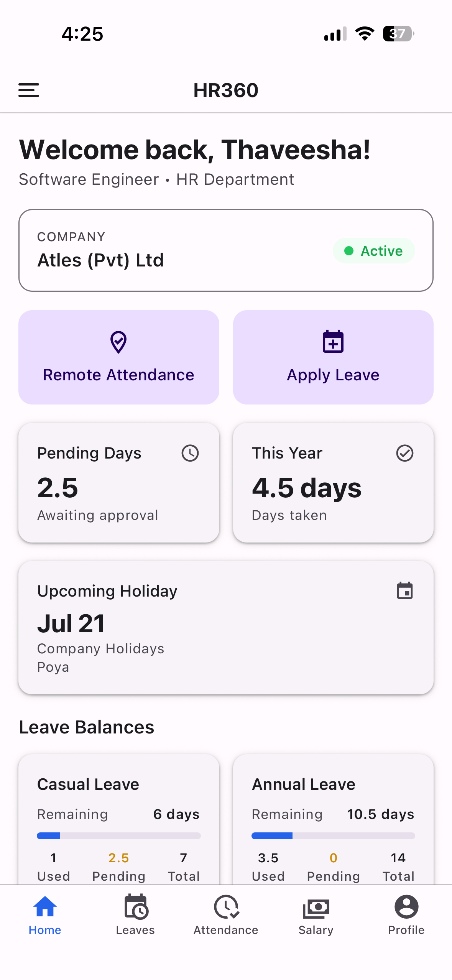The width and height of the screenshot is (452, 980).
Task: Open the Atles (Pvt) Ltd company card
Action: click(x=226, y=250)
